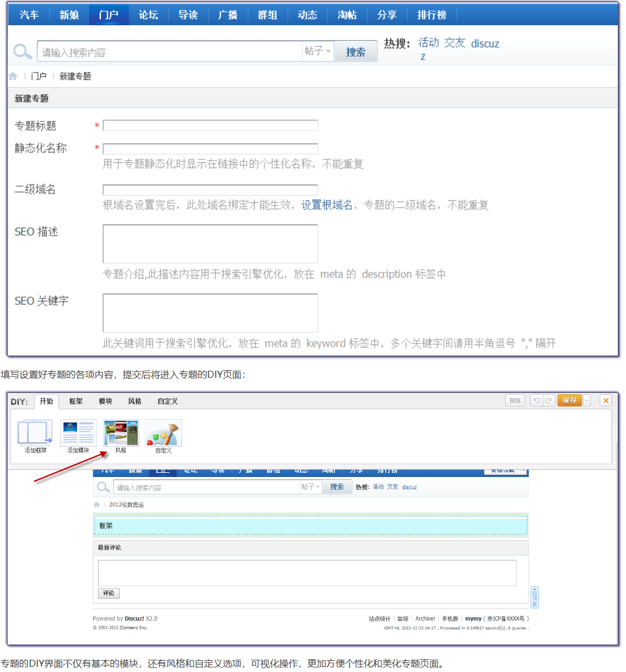The height and width of the screenshot is (672, 626).
Task: Open the 自定义 palette icon
Action: 163,433
